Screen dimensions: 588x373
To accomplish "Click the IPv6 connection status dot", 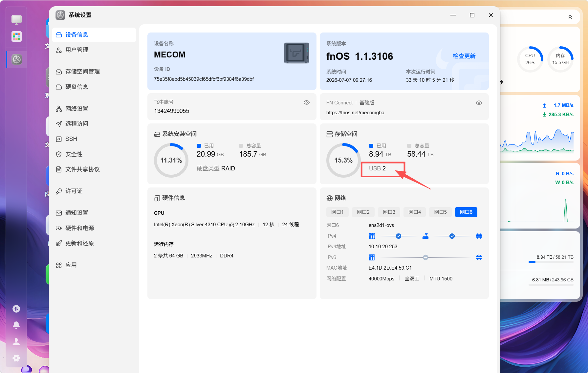I will 425,257.
